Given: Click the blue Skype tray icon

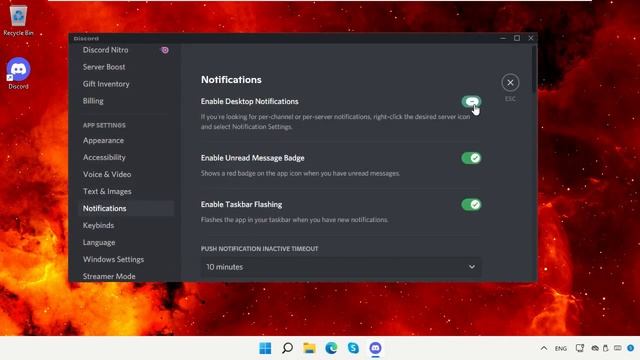Looking at the screenshot, I should point(631,348).
